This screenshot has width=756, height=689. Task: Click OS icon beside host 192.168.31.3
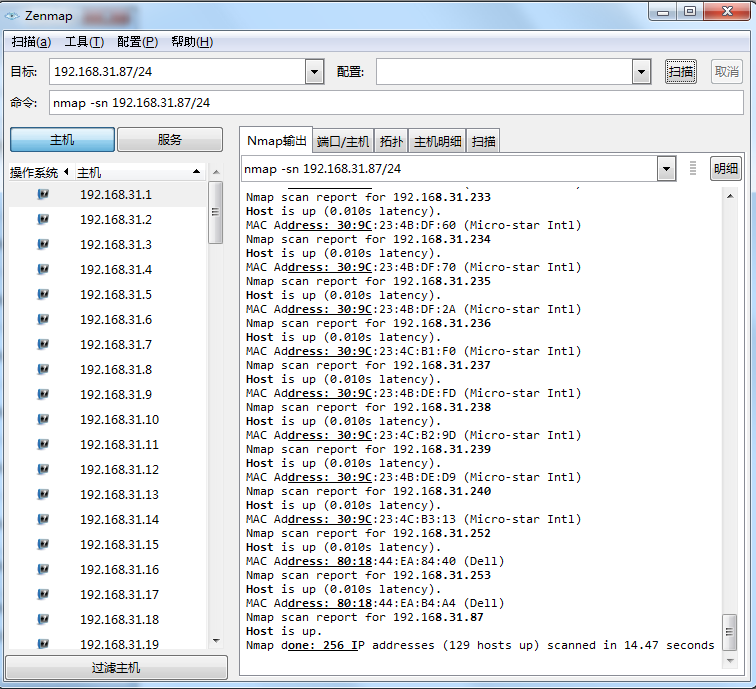43,244
